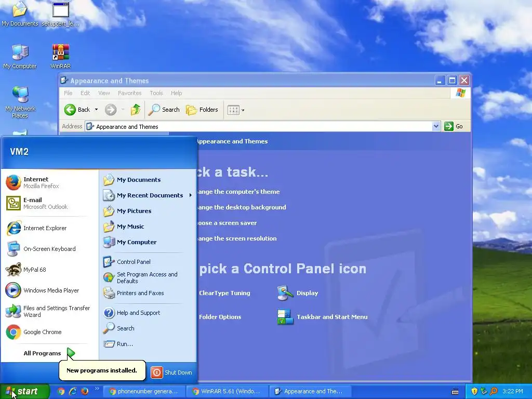Expand the Back history dropdown arrow

tap(96, 110)
